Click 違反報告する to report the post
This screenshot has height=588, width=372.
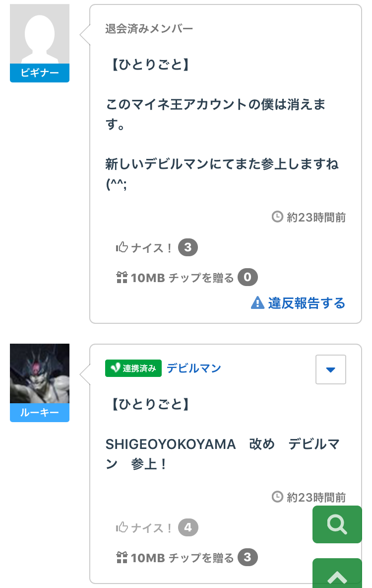(x=307, y=303)
